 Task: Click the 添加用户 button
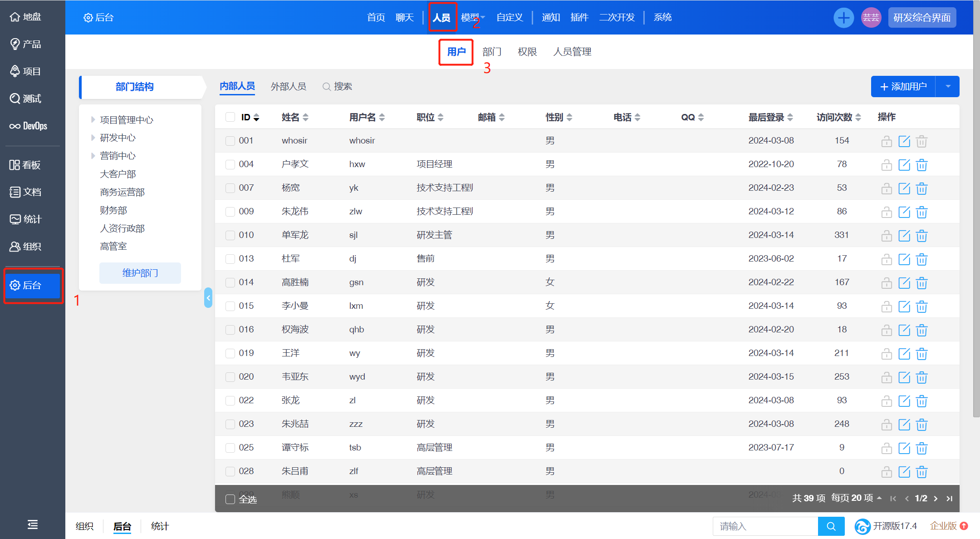click(903, 86)
